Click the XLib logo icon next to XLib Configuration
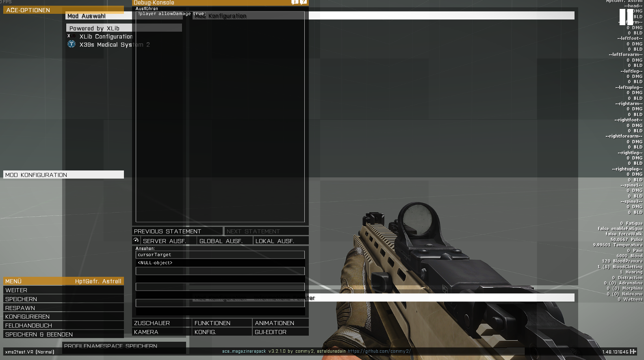The width and height of the screenshot is (644, 360). tap(71, 36)
